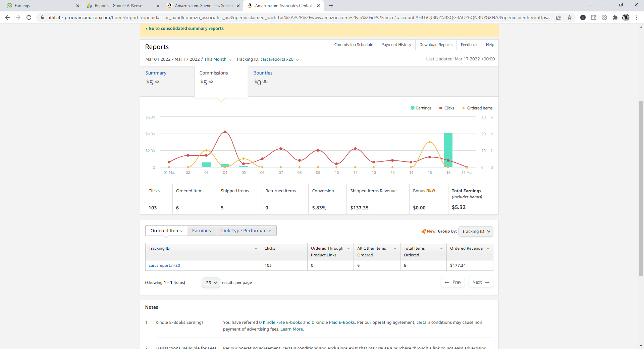
Task: Close the Amazon.com Spend less tab
Action: point(238,6)
